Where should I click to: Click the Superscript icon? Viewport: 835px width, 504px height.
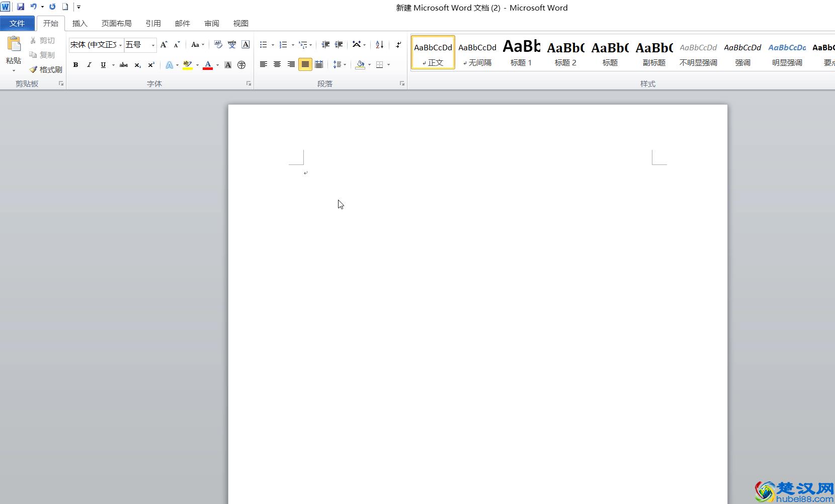(151, 65)
